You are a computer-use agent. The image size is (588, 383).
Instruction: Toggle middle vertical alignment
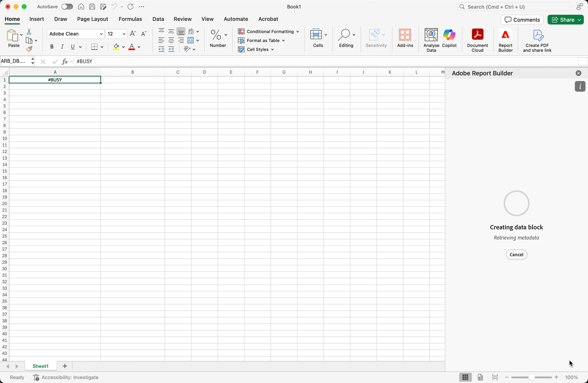(x=171, y=31)
